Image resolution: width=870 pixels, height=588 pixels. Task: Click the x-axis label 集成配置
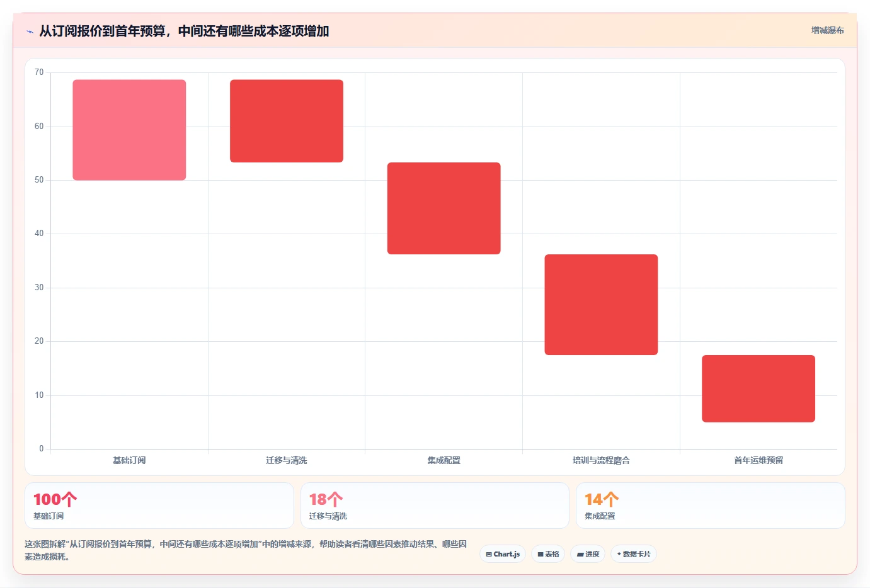444,460
